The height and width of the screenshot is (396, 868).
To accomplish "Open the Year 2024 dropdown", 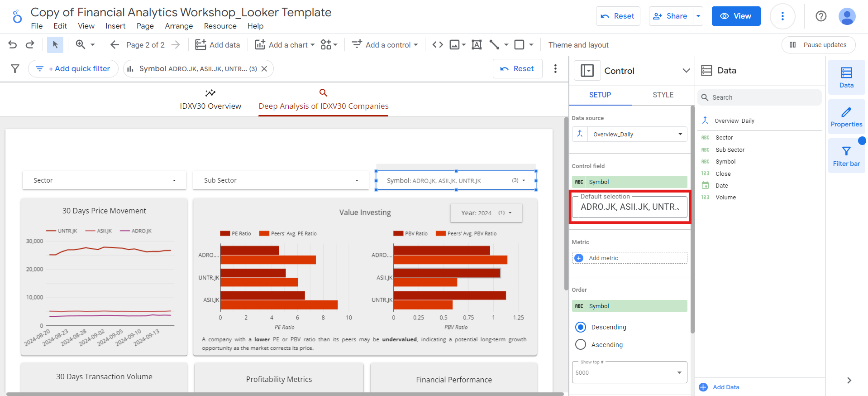I will point(486,213).
